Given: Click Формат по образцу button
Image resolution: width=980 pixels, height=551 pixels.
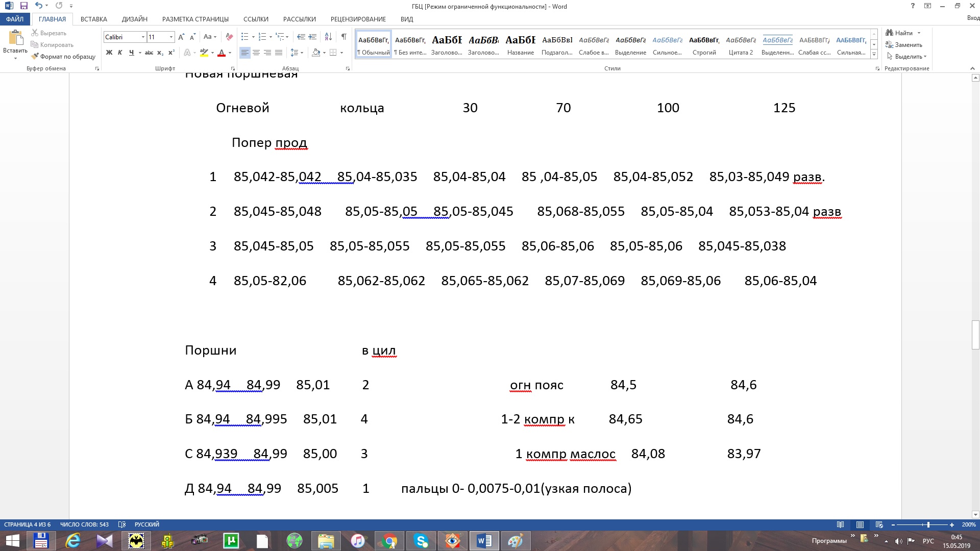Looking at the screenshot, I should pos(63,57).
